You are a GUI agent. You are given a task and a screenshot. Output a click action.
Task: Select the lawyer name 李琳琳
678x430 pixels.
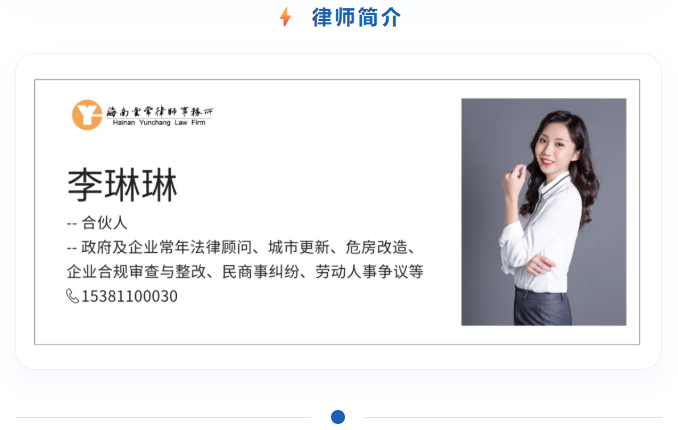[x=122, y=186]
